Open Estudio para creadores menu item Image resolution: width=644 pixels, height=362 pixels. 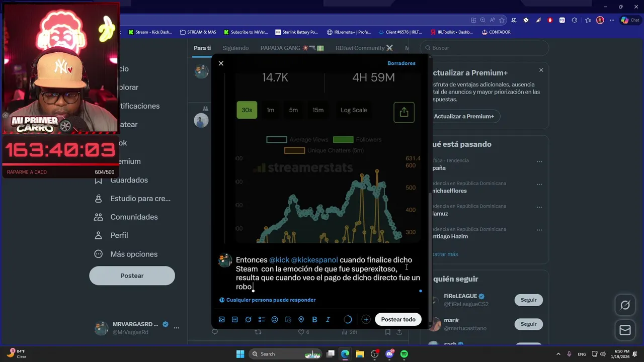133,199
